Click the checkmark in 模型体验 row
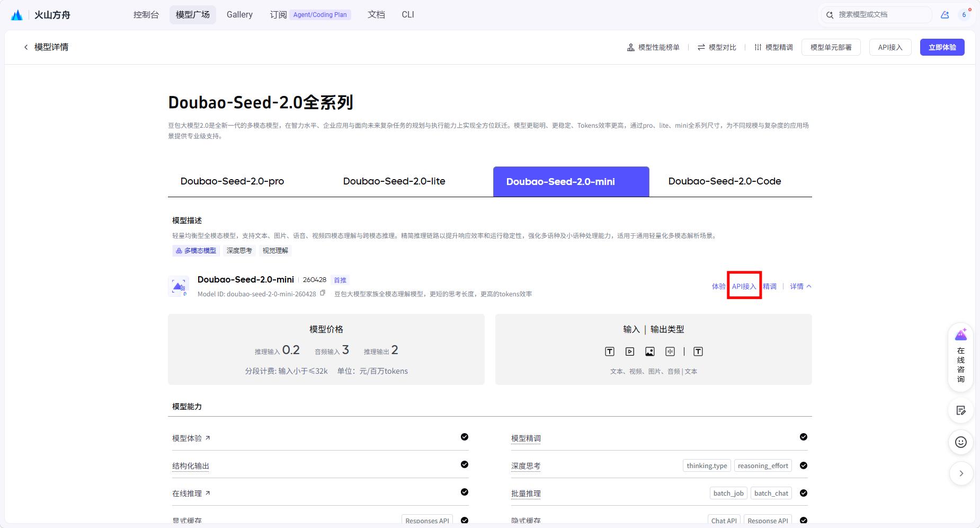Screen dimensions: 980x528 [x=465, y=437]
